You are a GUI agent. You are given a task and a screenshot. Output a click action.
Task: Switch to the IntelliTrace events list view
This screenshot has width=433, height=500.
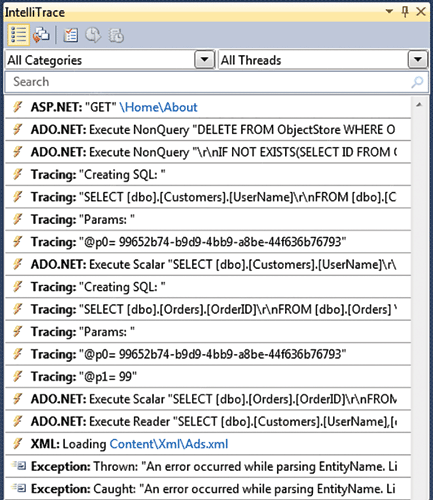click(18, 35)
